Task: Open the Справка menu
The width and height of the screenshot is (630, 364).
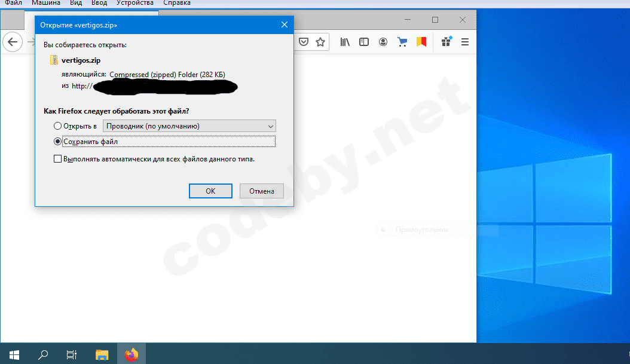Action: [x=177, y=3]
